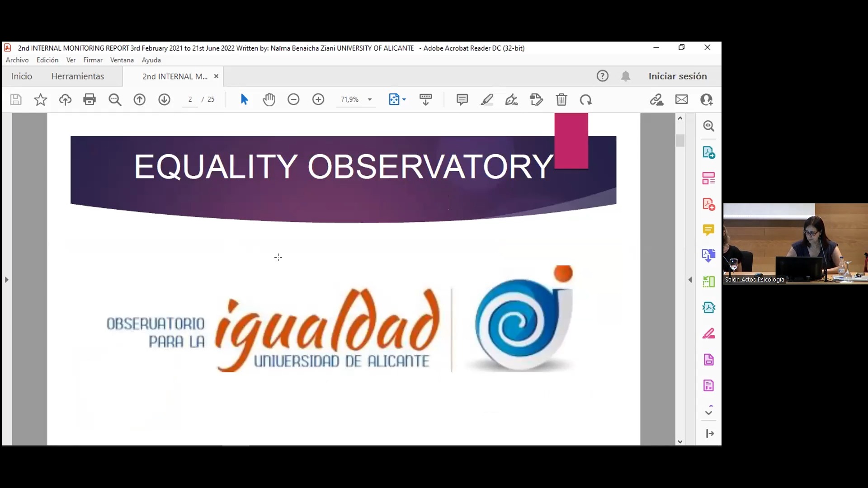This screenshot has width=868, height=488.
Task: Click the page number input field
Action: (x=190, y=99)
